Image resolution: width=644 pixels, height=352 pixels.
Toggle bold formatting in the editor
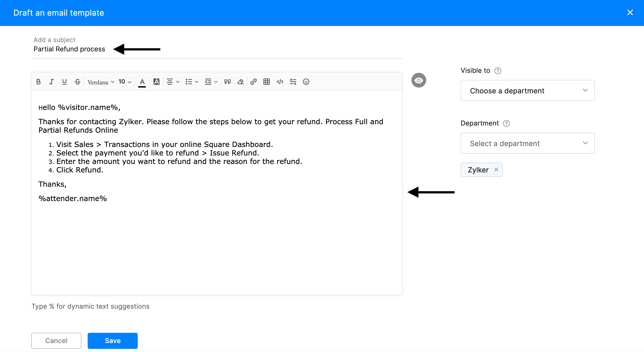[38, 82]
